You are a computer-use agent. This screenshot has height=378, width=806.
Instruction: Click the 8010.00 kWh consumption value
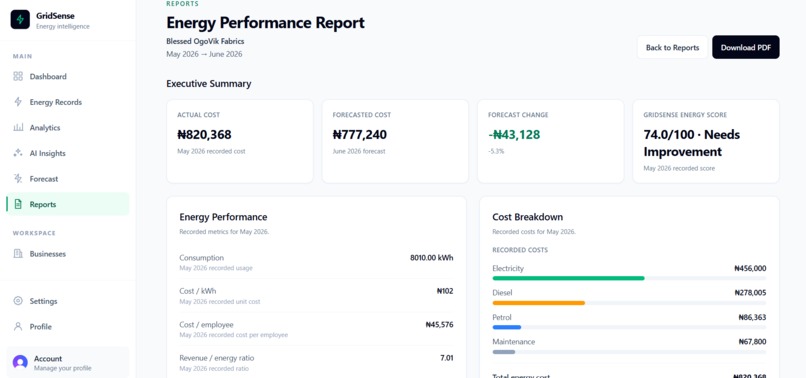point(432,258)
